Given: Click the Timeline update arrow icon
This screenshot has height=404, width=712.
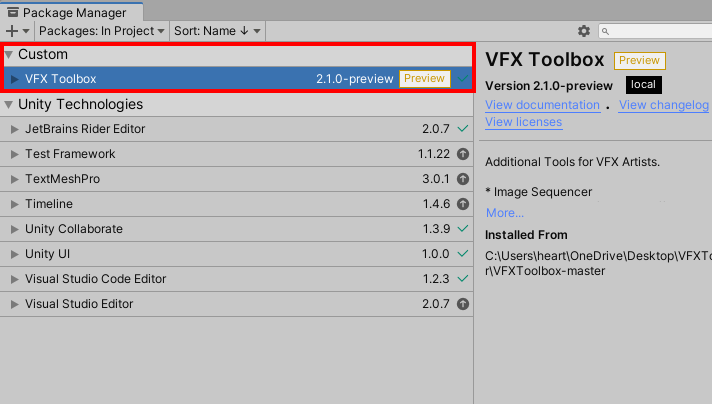Looking at the screenshot, I should (x=463, y=204).
